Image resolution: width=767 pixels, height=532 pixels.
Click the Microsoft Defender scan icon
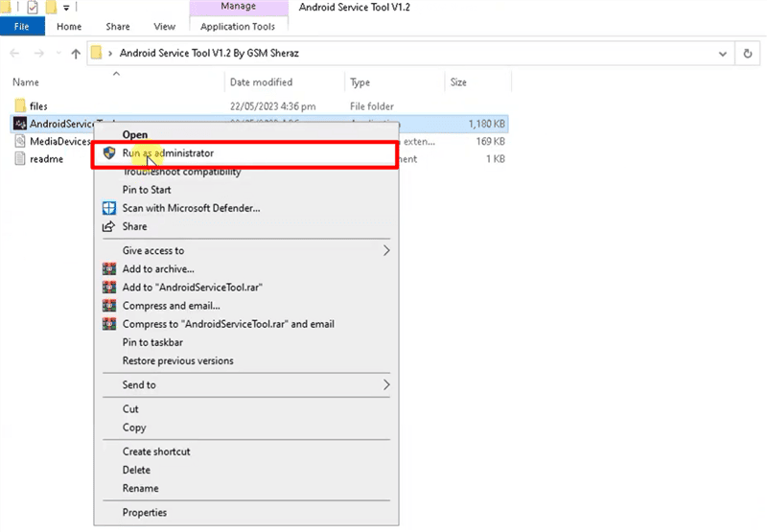pyautogui.click(x=109, y=208)
